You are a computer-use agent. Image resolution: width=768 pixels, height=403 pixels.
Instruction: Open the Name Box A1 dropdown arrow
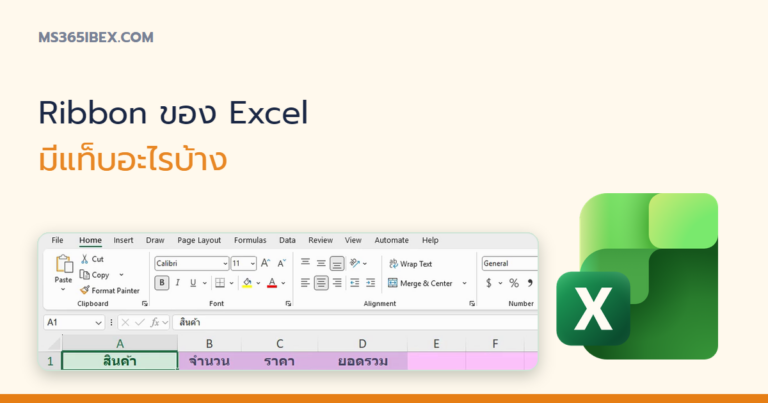pos(98,322)
